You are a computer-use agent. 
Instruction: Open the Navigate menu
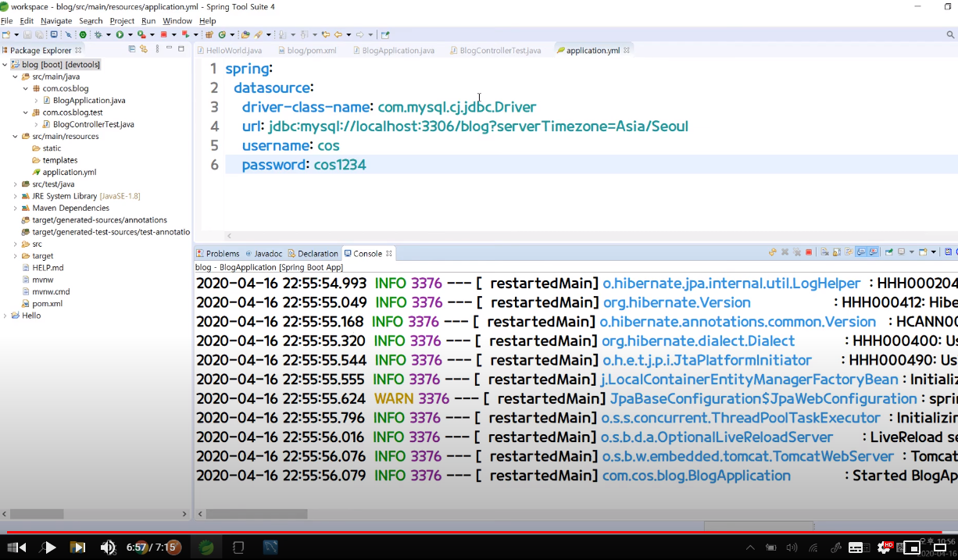tap(56, 21)
